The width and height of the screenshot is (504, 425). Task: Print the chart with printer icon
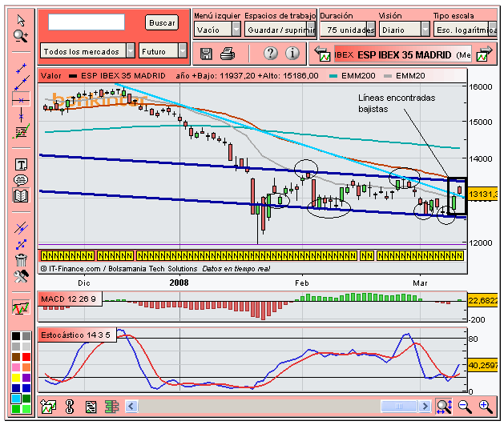tap(228, 54)
